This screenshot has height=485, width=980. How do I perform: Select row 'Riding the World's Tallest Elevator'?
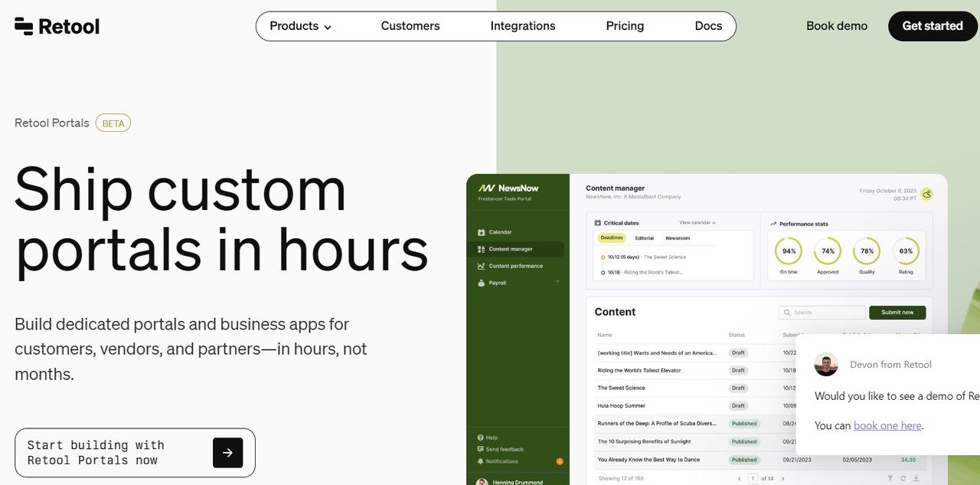click(x=695, y=370)
